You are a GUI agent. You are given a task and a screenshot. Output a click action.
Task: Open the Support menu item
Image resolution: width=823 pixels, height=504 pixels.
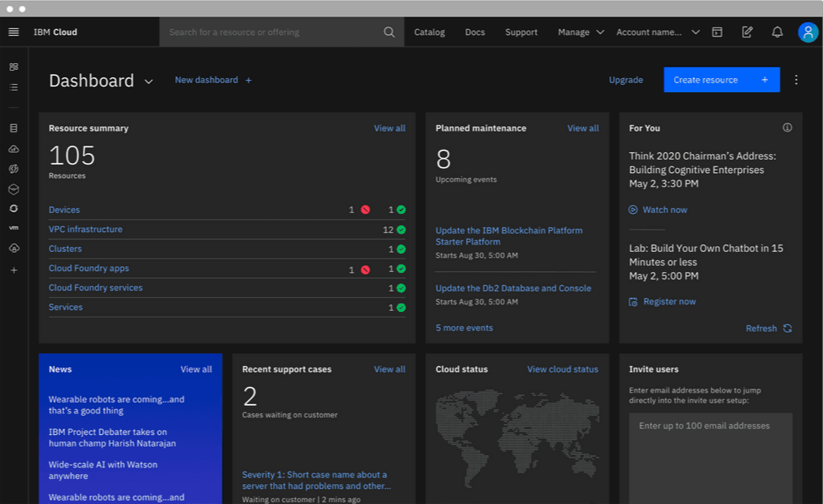(x=521, y=32)
